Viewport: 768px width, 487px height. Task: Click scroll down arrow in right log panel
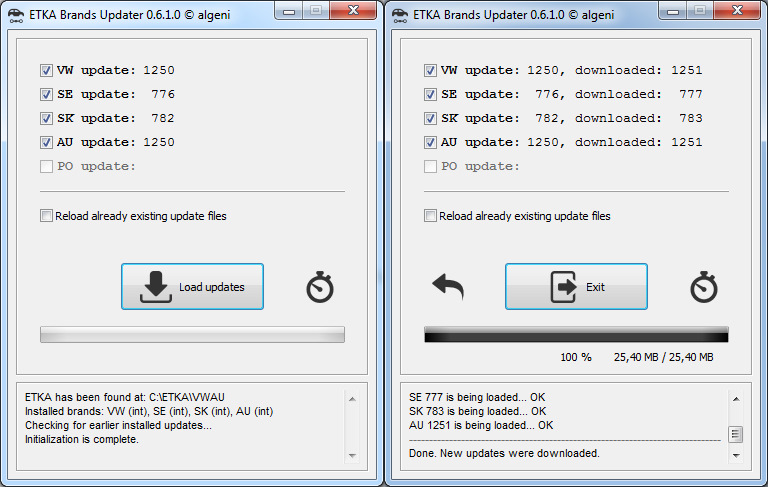click(x=736, y=456)
